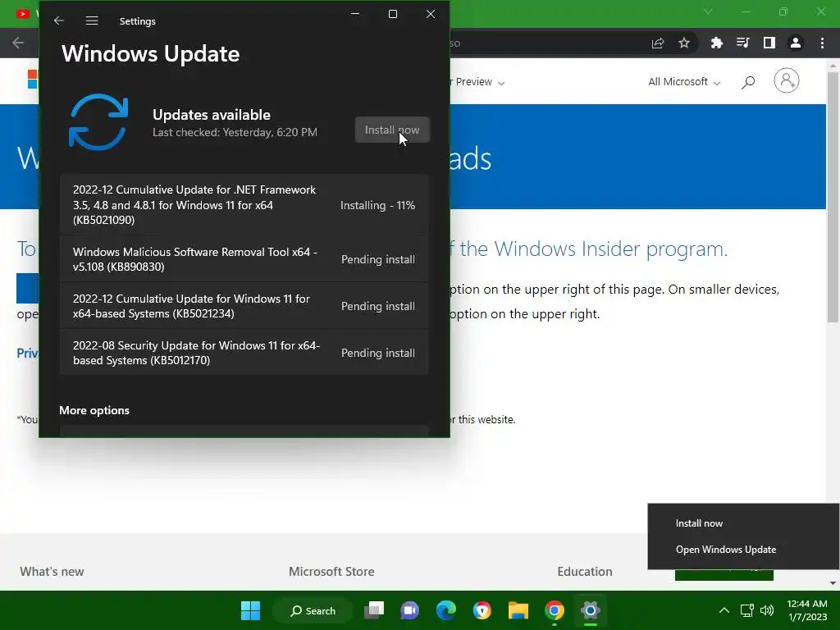840x630 pixels.
Task: Expand the Preview dropdown on Microsoft page
Action: tap(480, 82)
